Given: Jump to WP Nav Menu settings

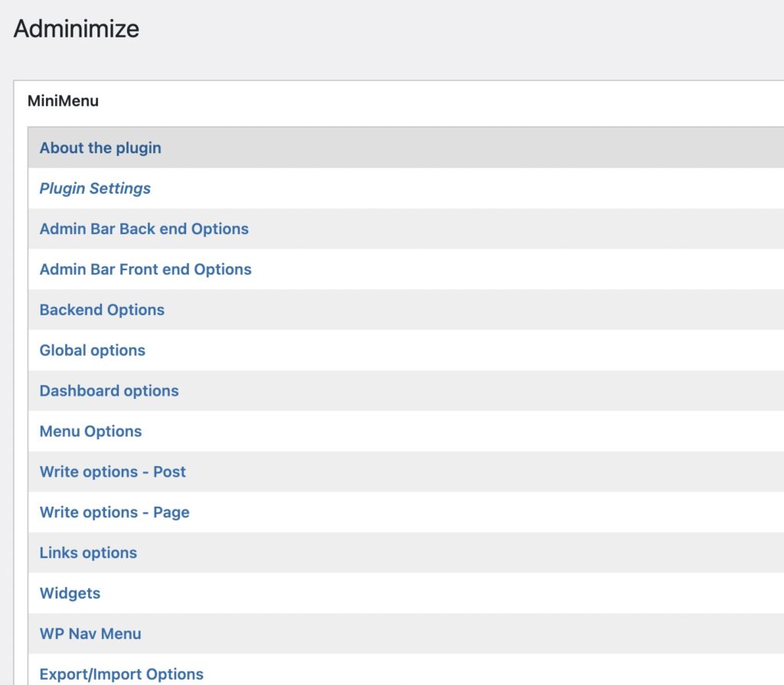Looking at the screenshot, I should tap(90, 634).
